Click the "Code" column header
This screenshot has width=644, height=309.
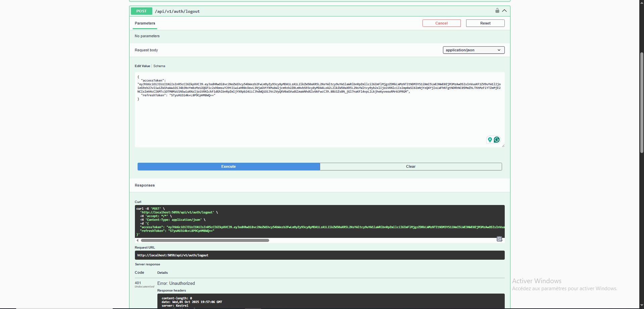point(139,272)
